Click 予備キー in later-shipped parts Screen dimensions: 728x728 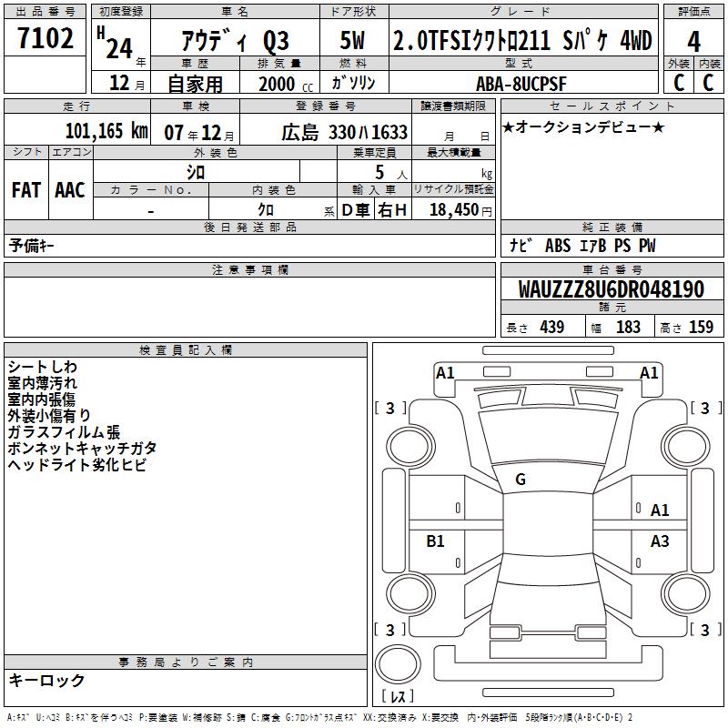pyautogui.click(x=31, y=246)
